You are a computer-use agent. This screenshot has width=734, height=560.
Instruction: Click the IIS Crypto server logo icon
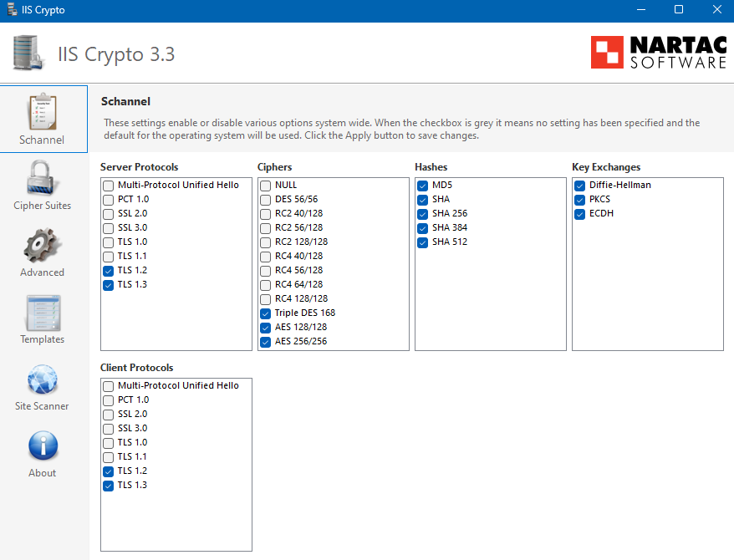31,53
